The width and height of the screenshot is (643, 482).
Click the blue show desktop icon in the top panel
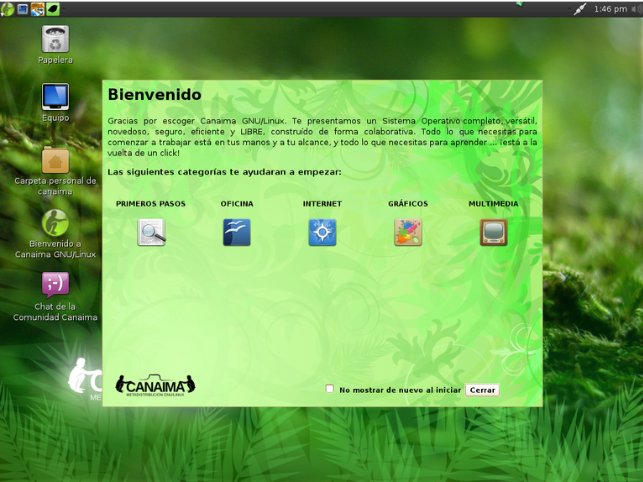23,9
